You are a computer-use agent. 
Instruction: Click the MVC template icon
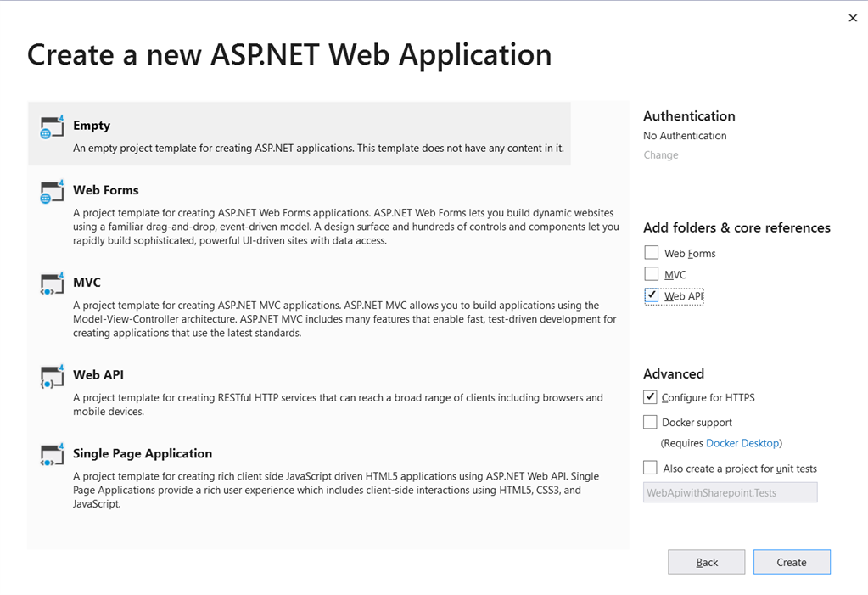click(x=51, y=283)
